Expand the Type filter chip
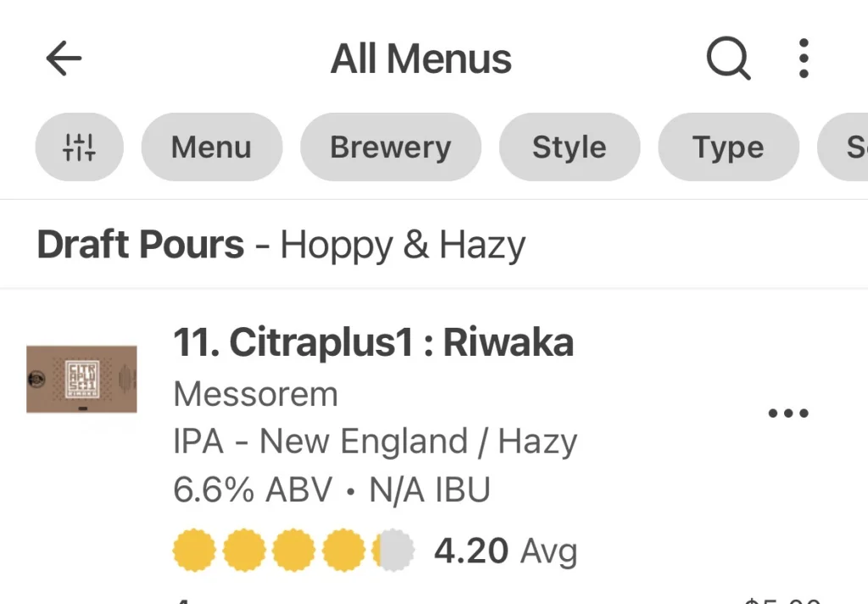The image size is (868, 604). 728,147
